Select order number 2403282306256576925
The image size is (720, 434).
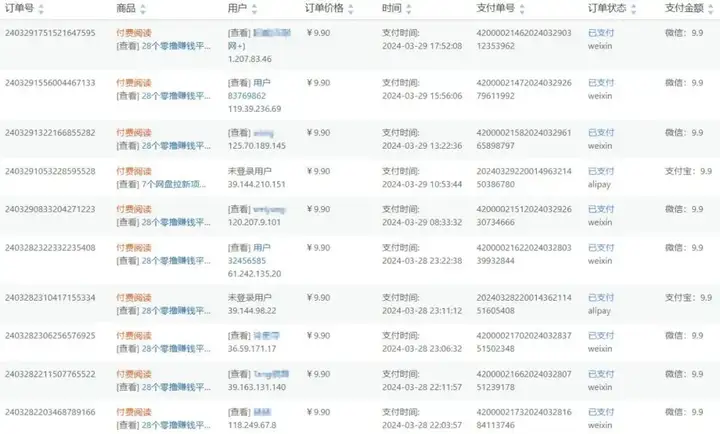[x=50, y=336]
